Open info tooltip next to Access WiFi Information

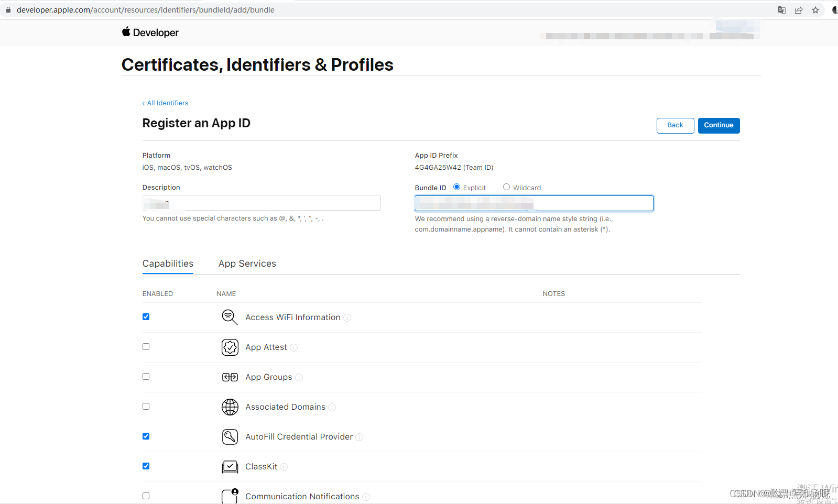click(x=347, y=318)
